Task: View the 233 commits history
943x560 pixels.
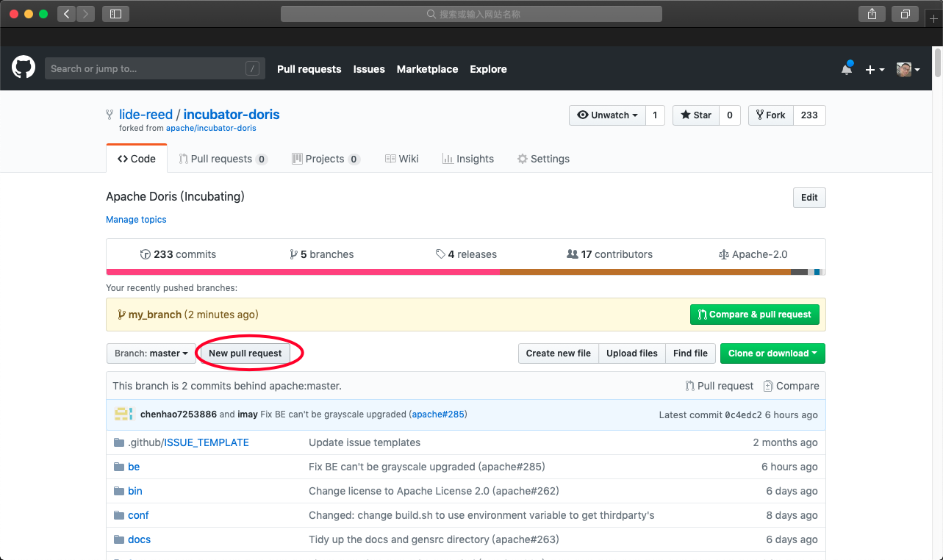Action: pos(178,254)
